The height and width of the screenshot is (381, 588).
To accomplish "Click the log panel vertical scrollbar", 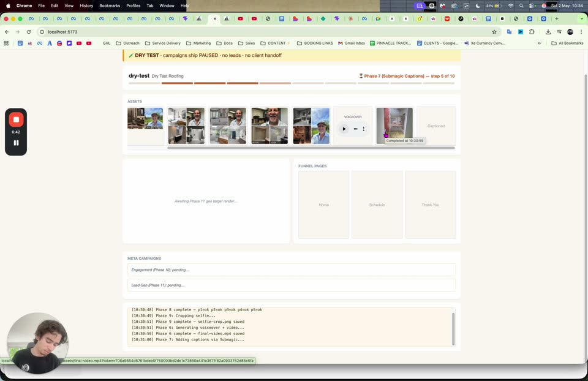I will point(453,329).
